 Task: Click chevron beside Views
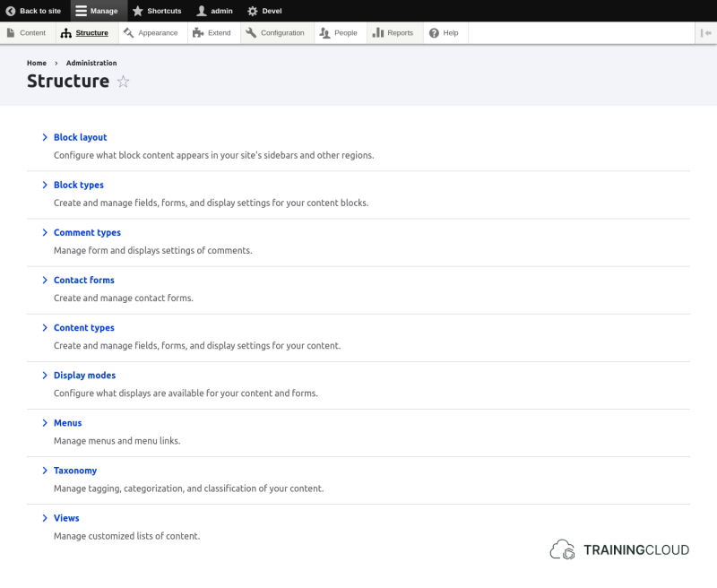[45, 517]
